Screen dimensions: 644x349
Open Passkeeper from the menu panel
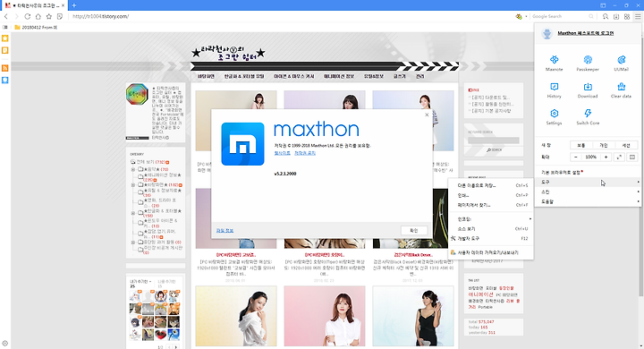[588, 60]
